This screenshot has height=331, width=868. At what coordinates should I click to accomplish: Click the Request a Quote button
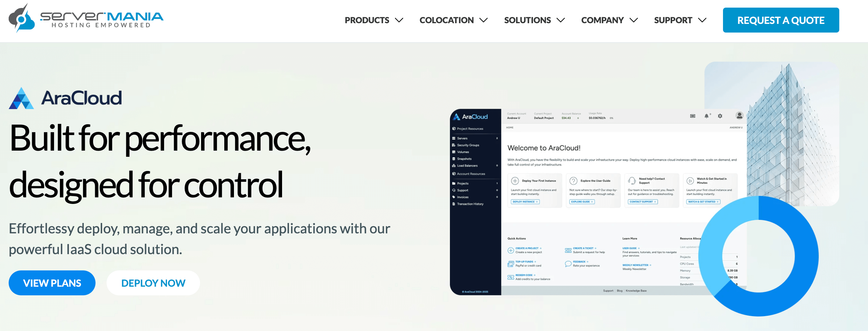click(x=781, y=20)
